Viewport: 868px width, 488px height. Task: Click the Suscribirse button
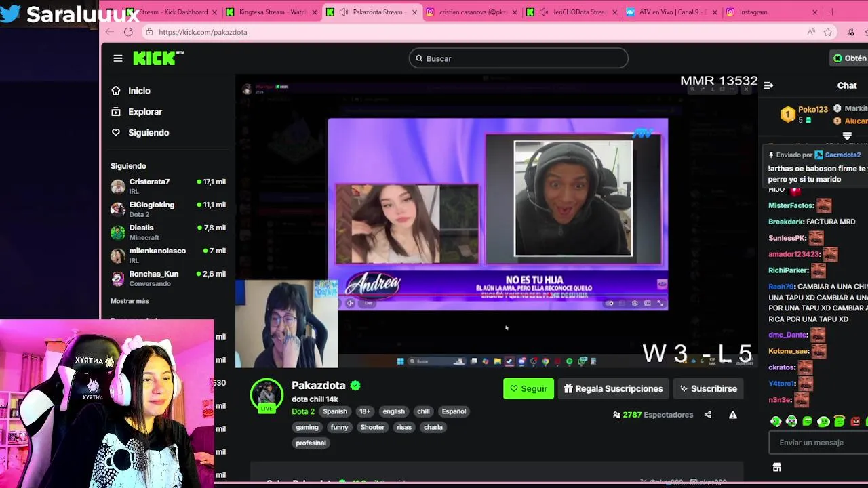(x=709, y=388)
